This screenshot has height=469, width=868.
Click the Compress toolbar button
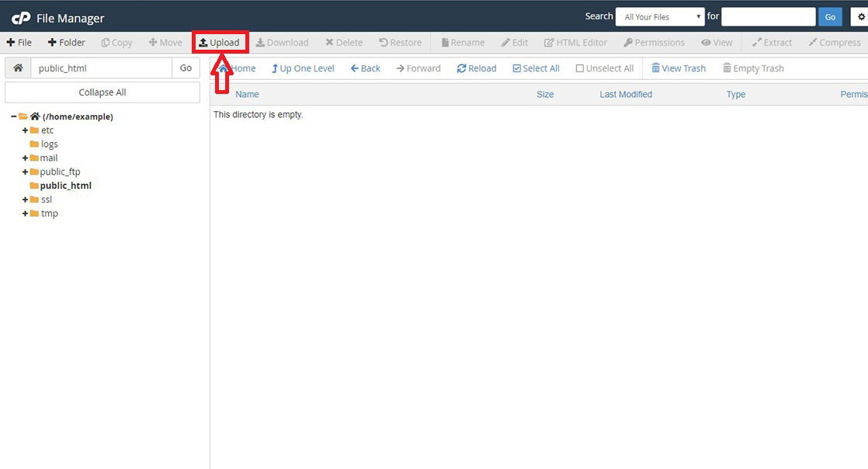(x=835, y=43)
